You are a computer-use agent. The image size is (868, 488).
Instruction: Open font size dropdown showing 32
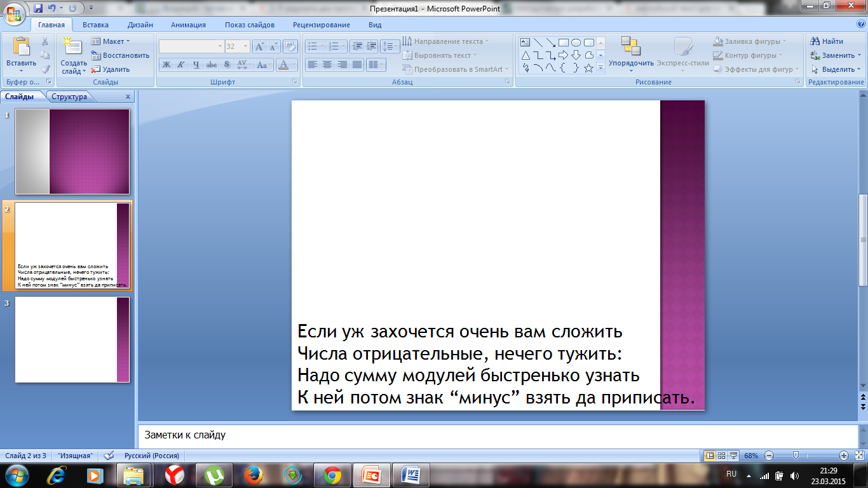(246, 46)
